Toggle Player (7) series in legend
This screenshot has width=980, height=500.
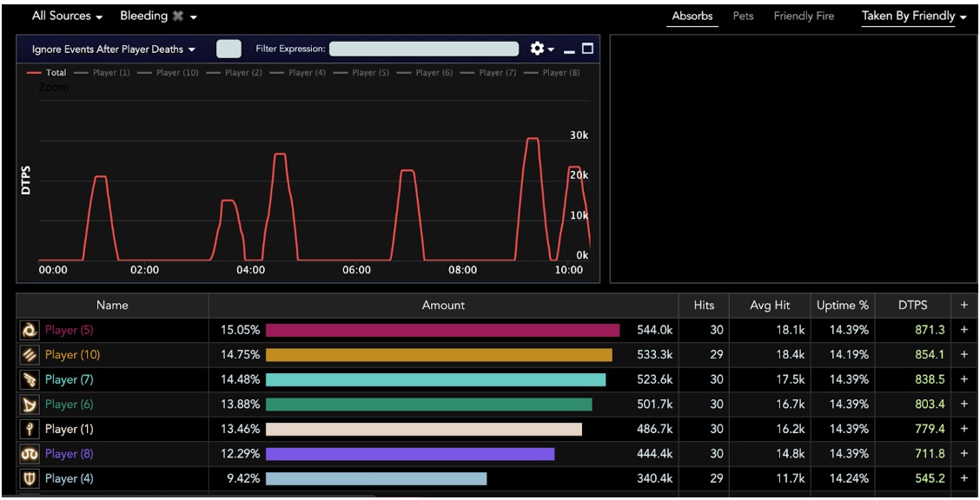(x=488, y=72)
